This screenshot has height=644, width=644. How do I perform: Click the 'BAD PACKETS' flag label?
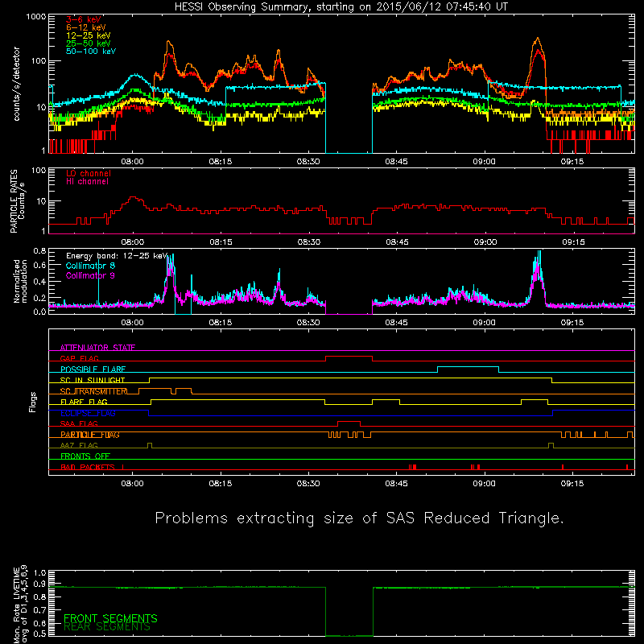pyautogui.click(x=88, y=467)
